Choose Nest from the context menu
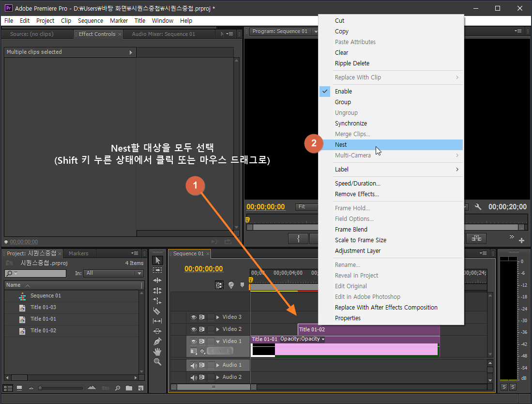Screen dimensions: 532x404 click(x=391, y=145)
